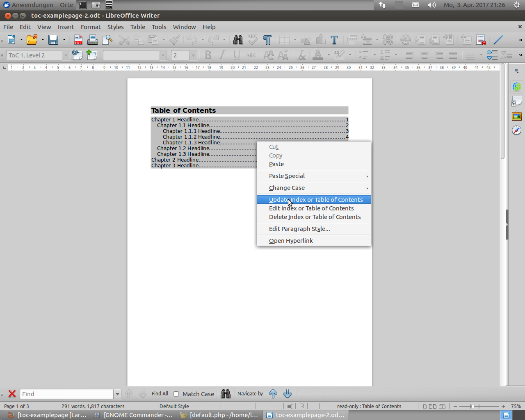The height and width of the screenshot is (420, 525).
Task: Expand the paragraph style dropdown
Action: pos(66,55)
